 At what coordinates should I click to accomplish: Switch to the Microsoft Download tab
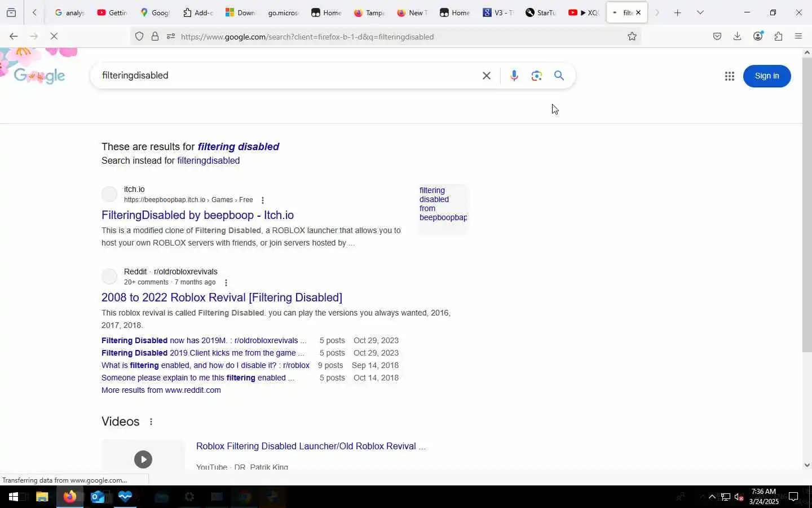pos(241,12)
